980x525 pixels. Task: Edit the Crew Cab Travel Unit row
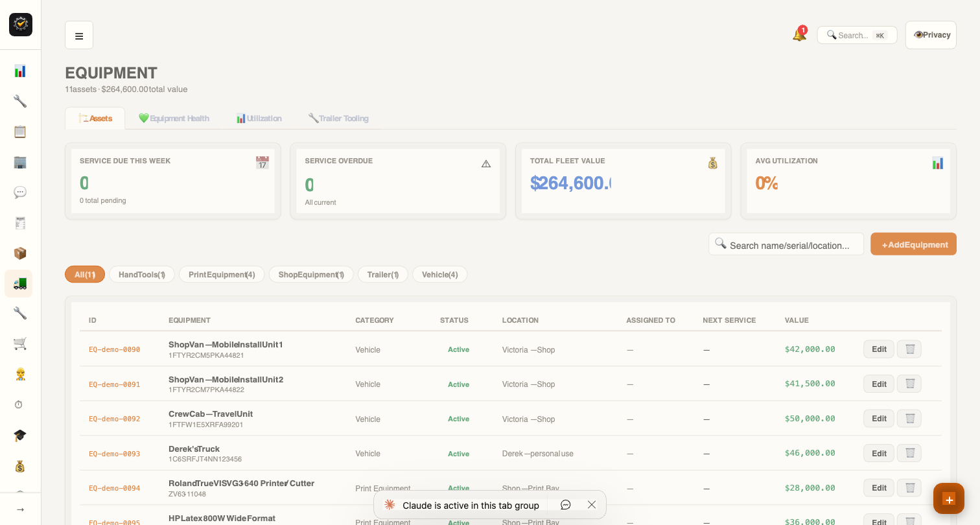tap(879, 419)
